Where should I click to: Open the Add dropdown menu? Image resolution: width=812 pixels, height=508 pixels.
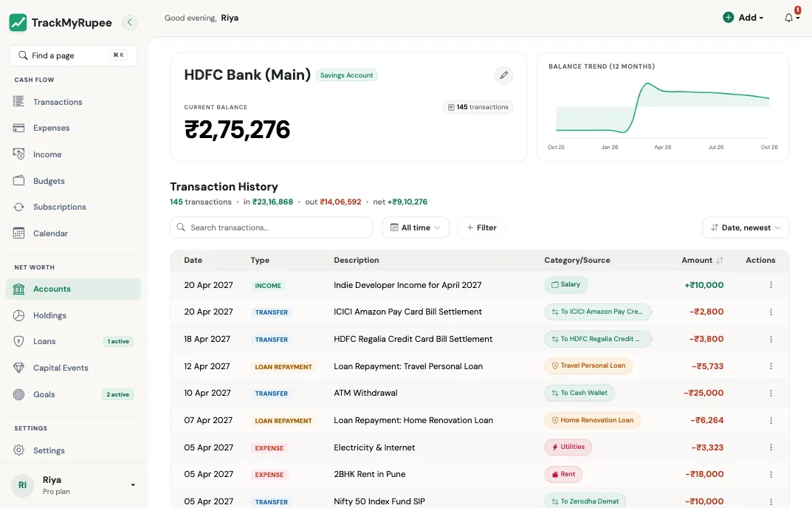[x=743, y=18]
